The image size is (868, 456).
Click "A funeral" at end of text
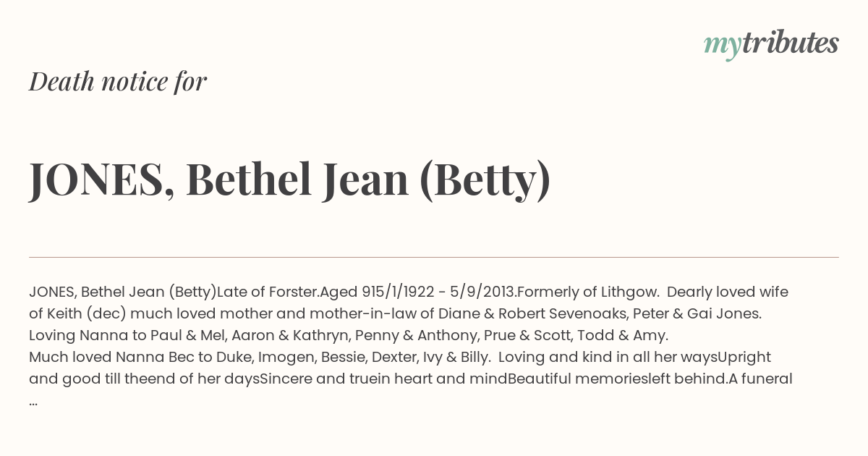coord(762,379)
